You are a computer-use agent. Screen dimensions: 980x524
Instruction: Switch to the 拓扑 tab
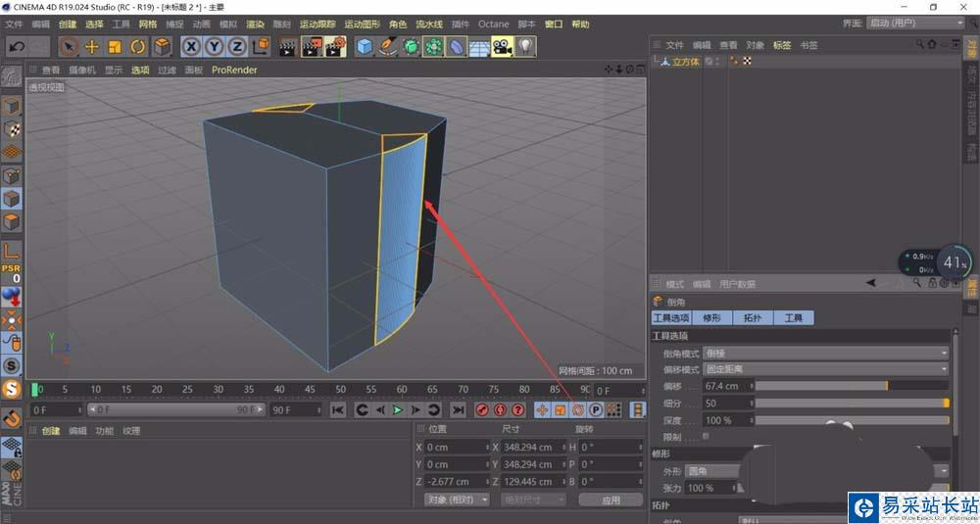coord(752,318)
